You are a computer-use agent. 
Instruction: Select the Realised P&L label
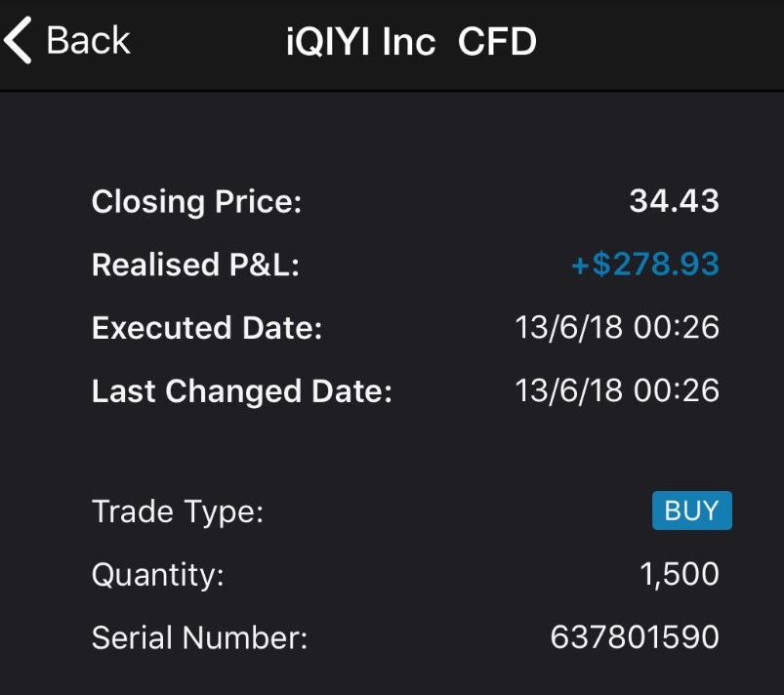(195, 265)
